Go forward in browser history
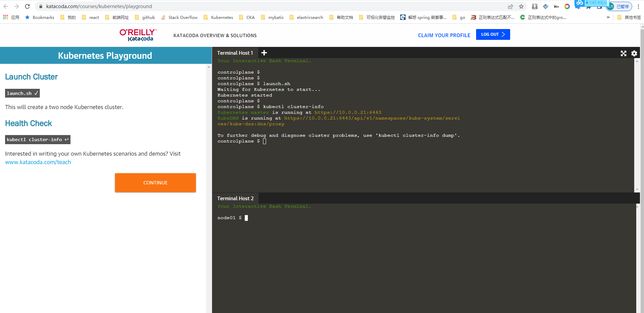This screenshot has width=644, height=313. 17,6
